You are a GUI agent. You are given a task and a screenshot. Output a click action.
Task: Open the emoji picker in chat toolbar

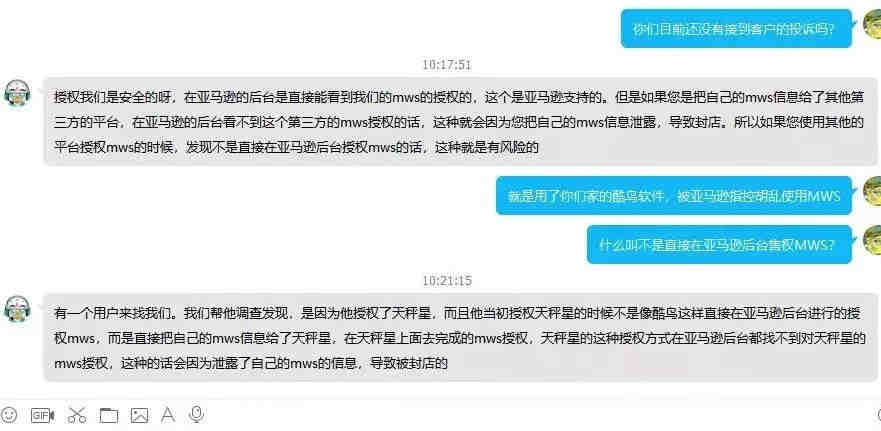pos(8,415)
